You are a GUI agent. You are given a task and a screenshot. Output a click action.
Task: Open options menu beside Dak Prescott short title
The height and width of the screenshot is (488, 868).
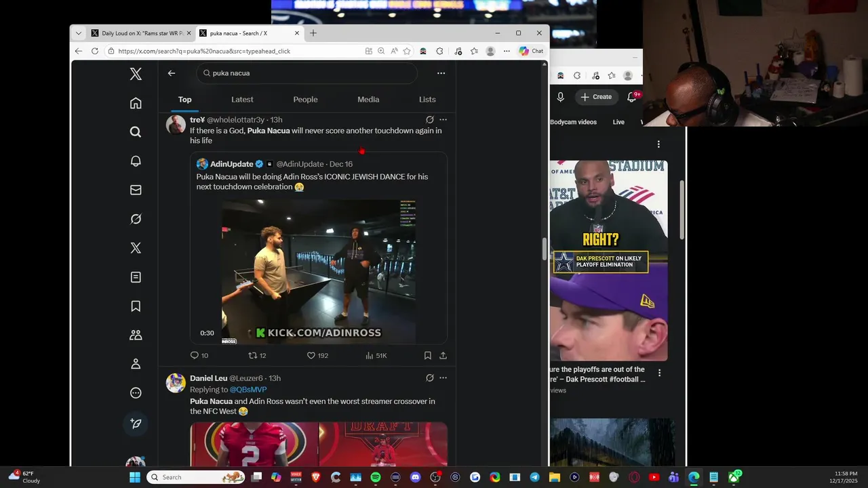click(x=659, y=373)
